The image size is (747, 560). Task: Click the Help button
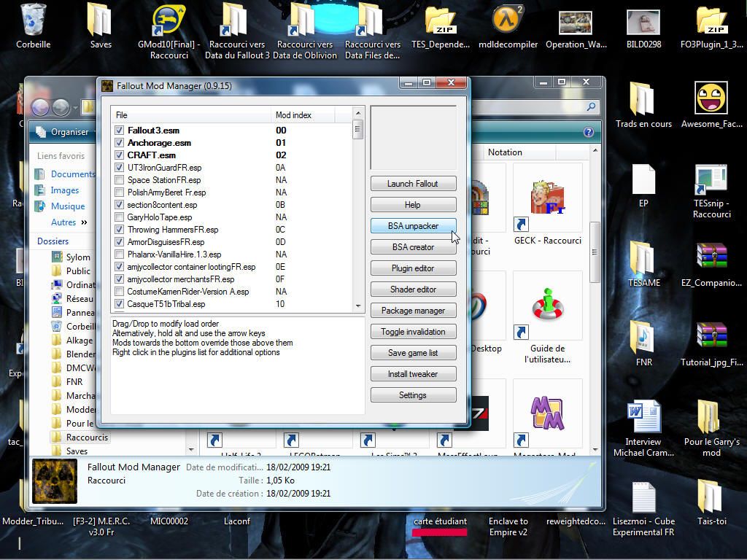(x=413, y=205)
